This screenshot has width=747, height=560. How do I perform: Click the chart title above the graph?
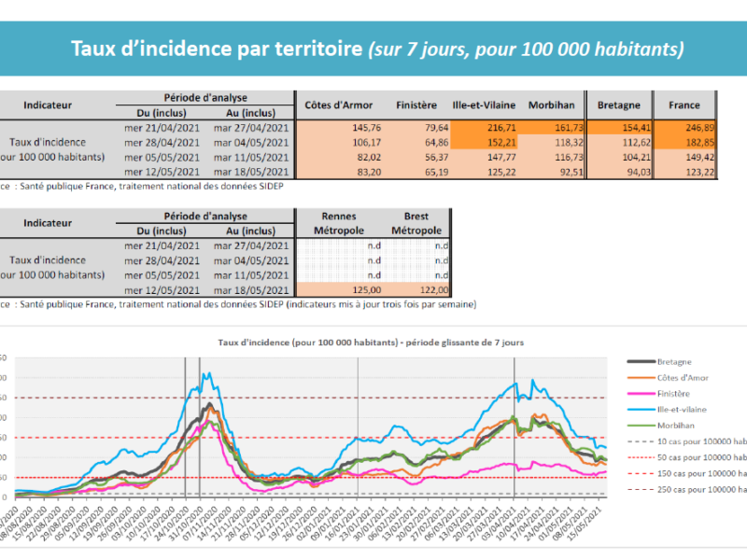coord(372,343)
